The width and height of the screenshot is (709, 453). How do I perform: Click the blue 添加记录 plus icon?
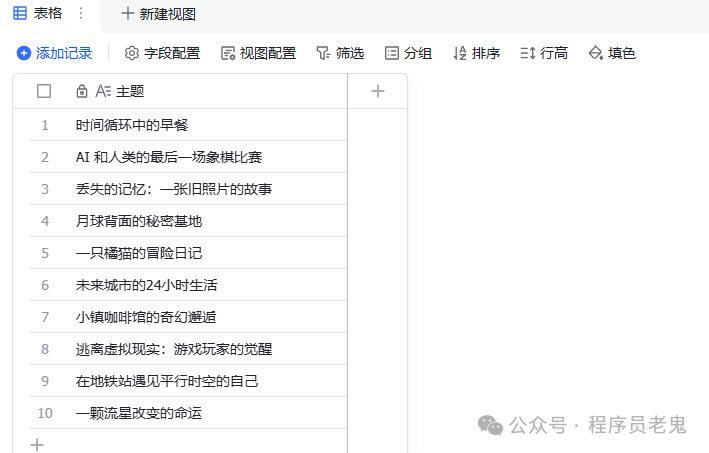coord(24,53)
